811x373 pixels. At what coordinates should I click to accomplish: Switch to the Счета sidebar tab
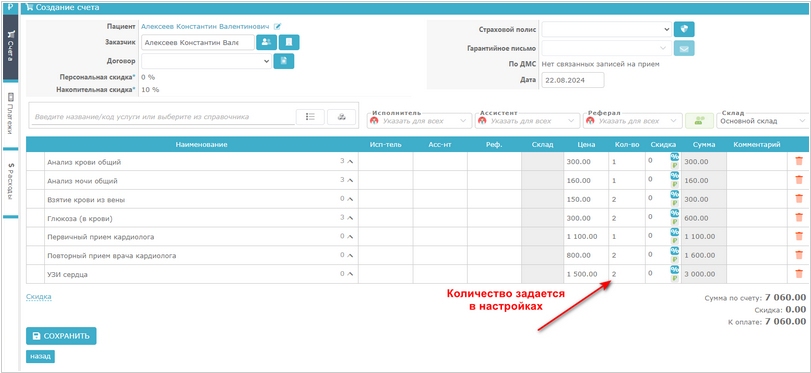click(10, 47)
